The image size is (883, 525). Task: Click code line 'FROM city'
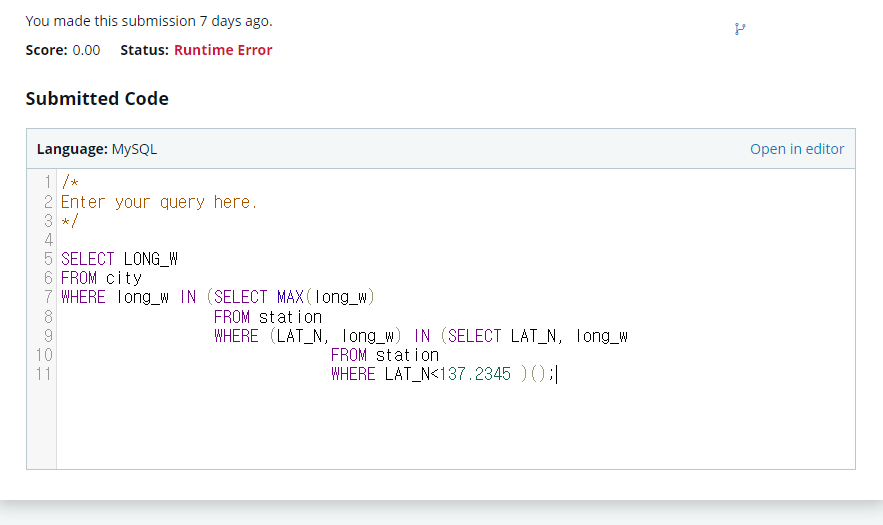point(101,278)
